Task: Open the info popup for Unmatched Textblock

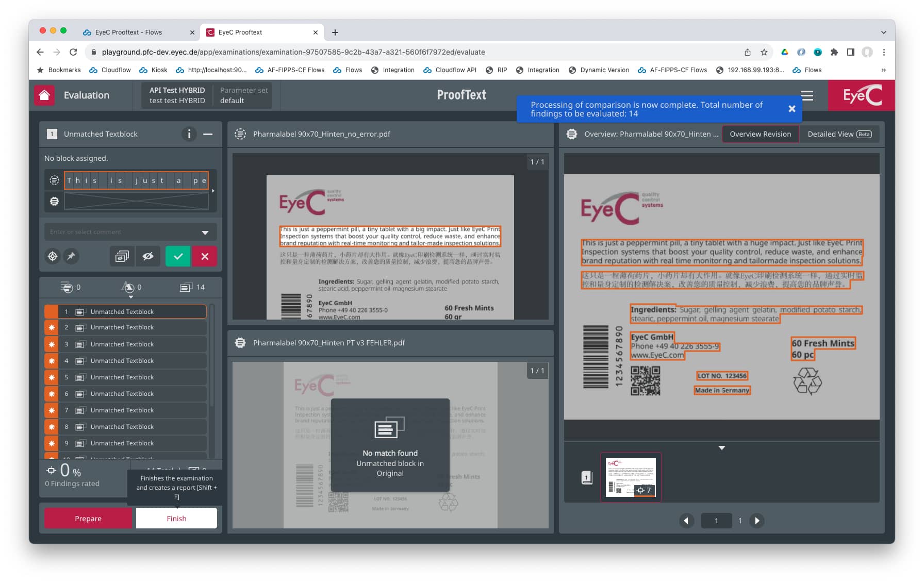Action: pyautogui.click(x=189, y=134)
